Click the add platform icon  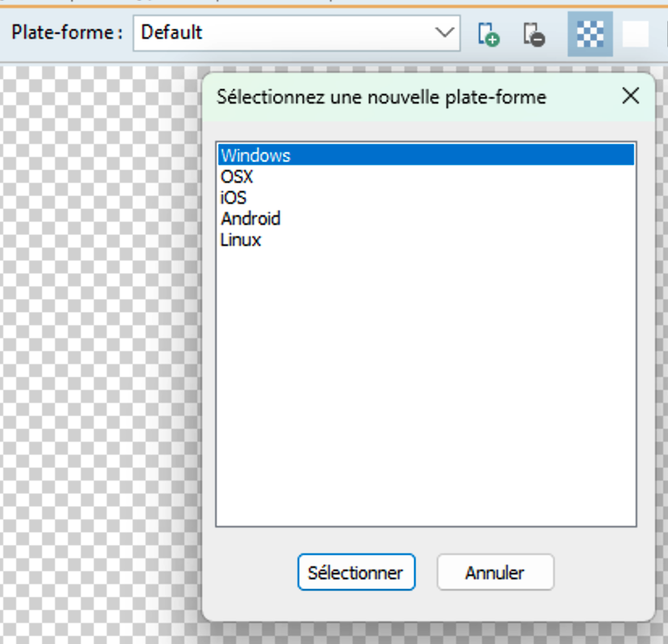pyautogui.click(x=488, y=34)
